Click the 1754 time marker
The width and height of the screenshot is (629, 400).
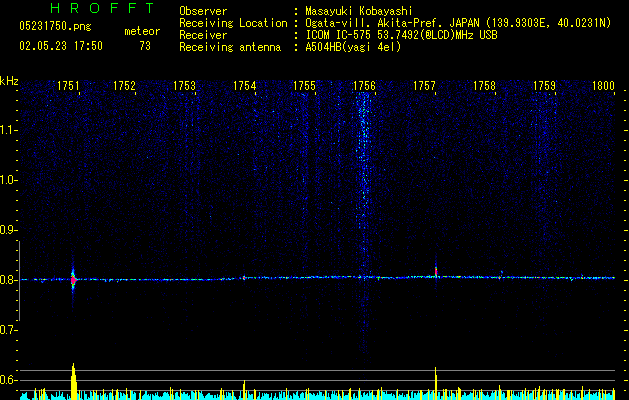click(x=244, y=86)
